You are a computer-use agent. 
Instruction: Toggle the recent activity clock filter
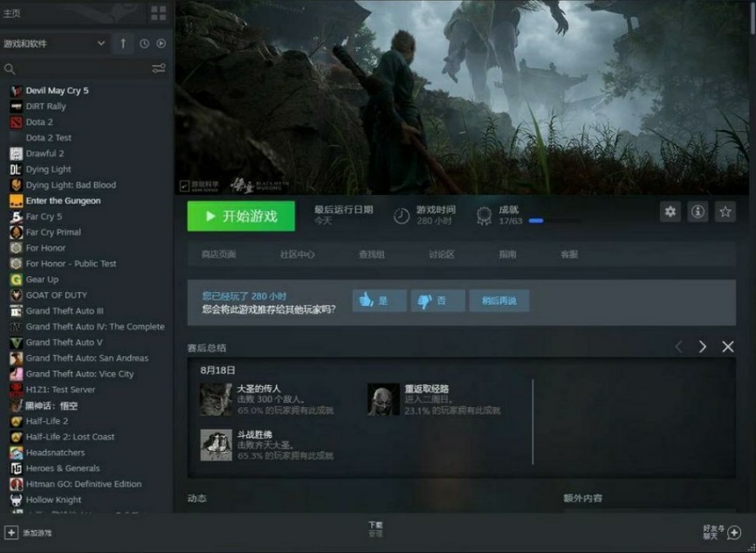[x=144, y=44]
